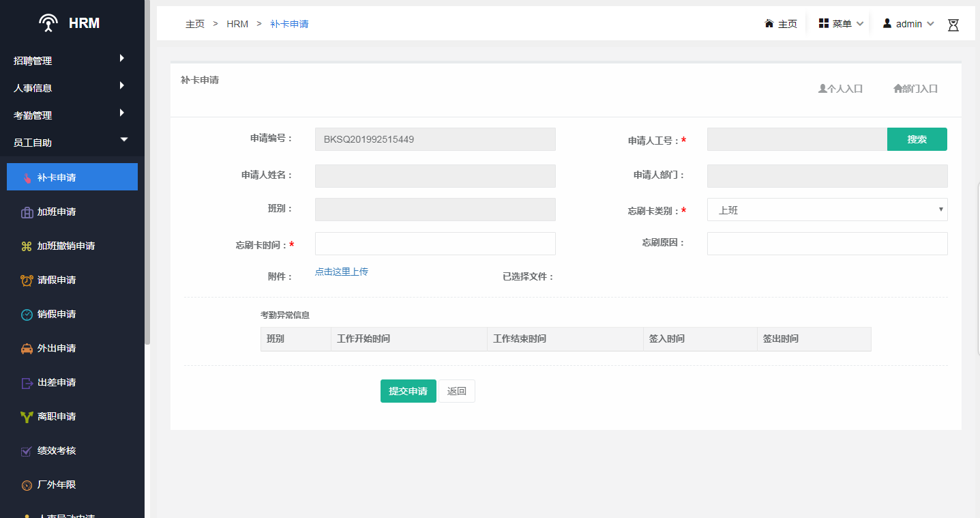Click the command symbol icon beside 加班撤销申请
Image resolution: width=980 pixels, height=518 pixels.
pyautogui.click(x=27, y=246)
